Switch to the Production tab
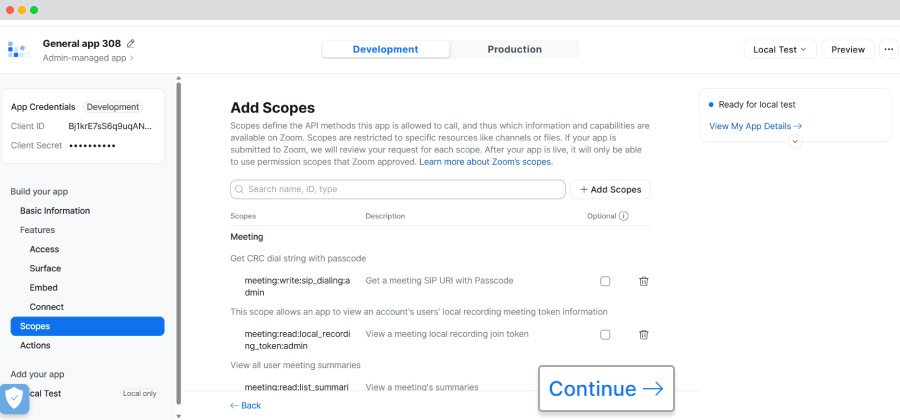 pyautogui.click(x=515, y=49)
